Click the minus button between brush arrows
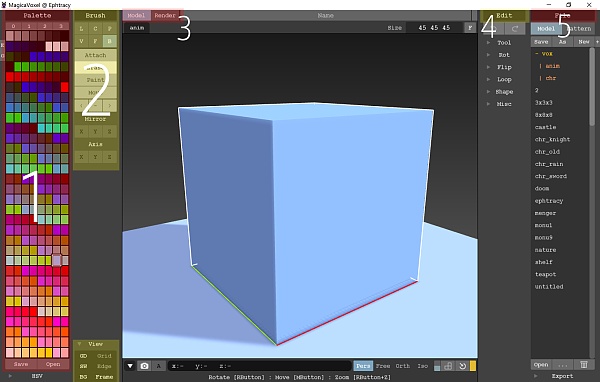The height and width of the screenshot is (382, 600). point(95,105)
